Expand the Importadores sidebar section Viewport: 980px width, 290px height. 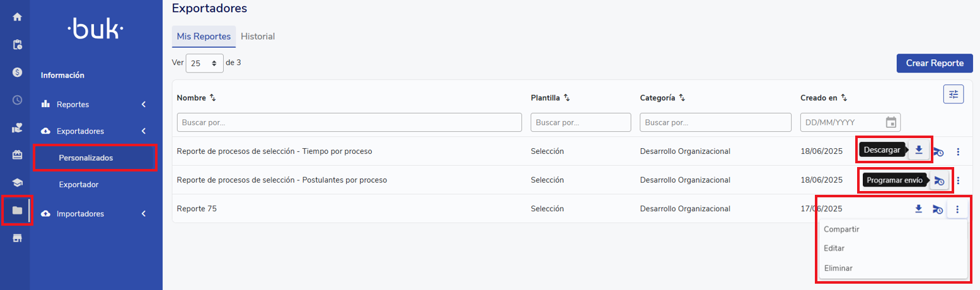[143, 214]
